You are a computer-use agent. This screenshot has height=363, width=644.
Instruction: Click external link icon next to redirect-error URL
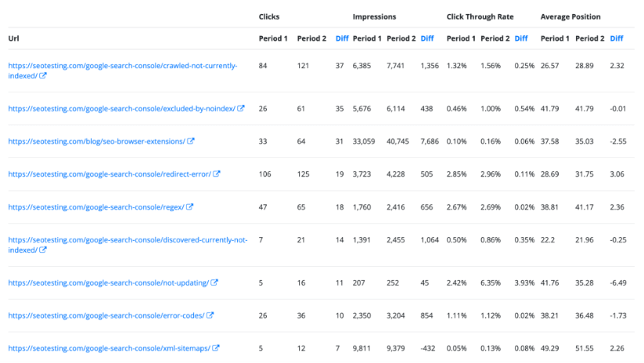(217, 174)
